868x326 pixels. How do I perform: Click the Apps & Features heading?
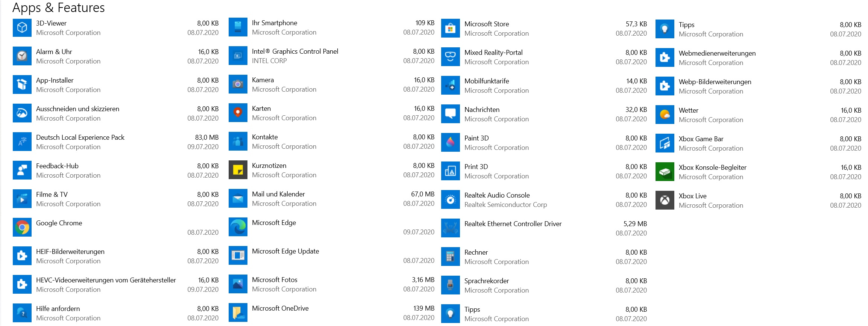(x=59, y=8)
